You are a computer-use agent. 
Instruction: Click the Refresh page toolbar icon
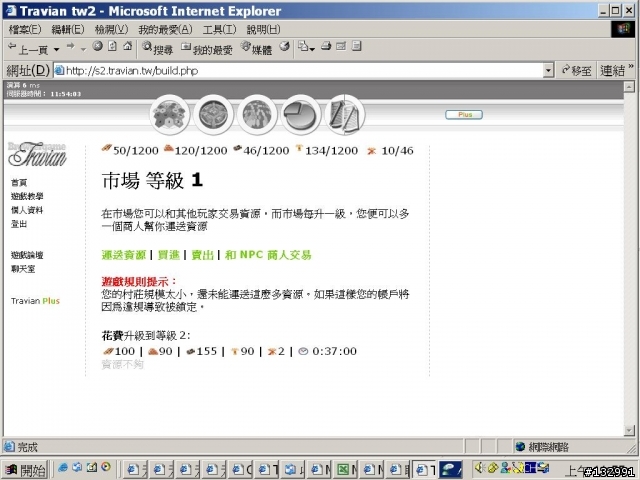(112, 46)
